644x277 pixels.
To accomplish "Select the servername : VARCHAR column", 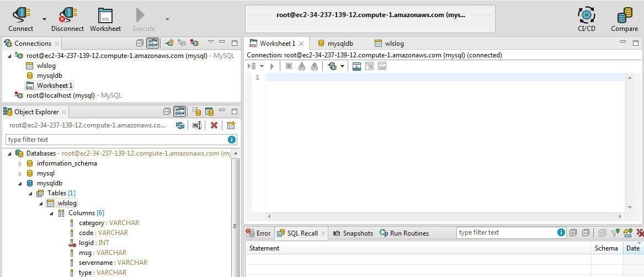I will tap(113, 262).
